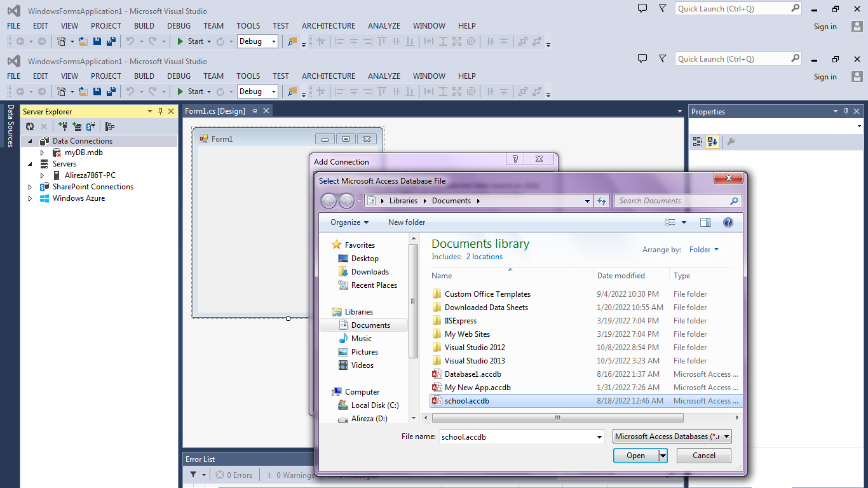Image resolution: width=868 pixels, height=488 pixels.
Task: Click New folder button
Action: click(407, 222)
